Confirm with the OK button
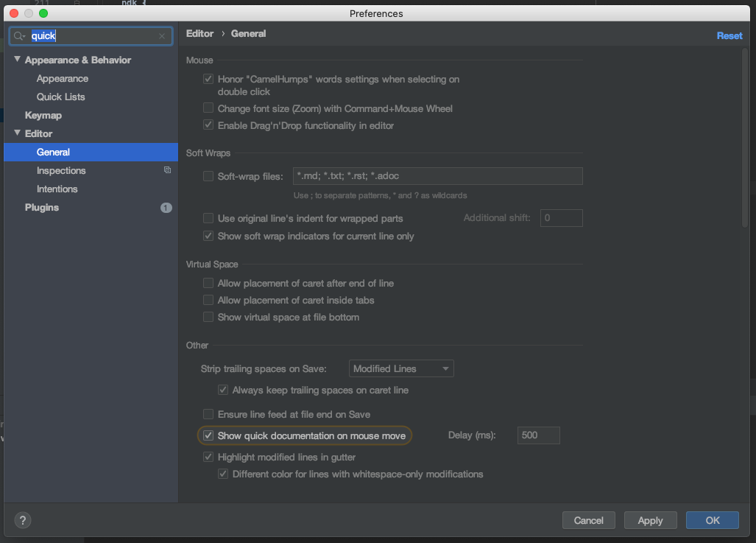 713,520
